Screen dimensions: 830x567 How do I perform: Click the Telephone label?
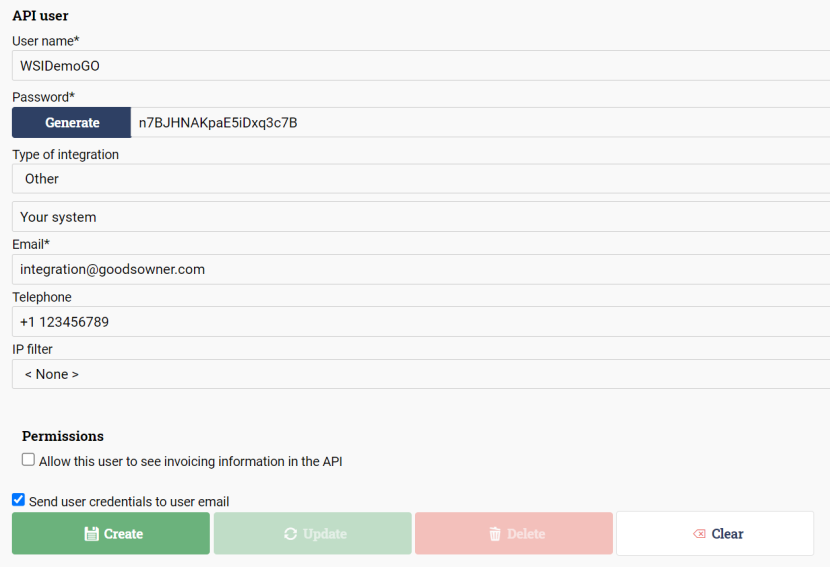coord(42,297)
